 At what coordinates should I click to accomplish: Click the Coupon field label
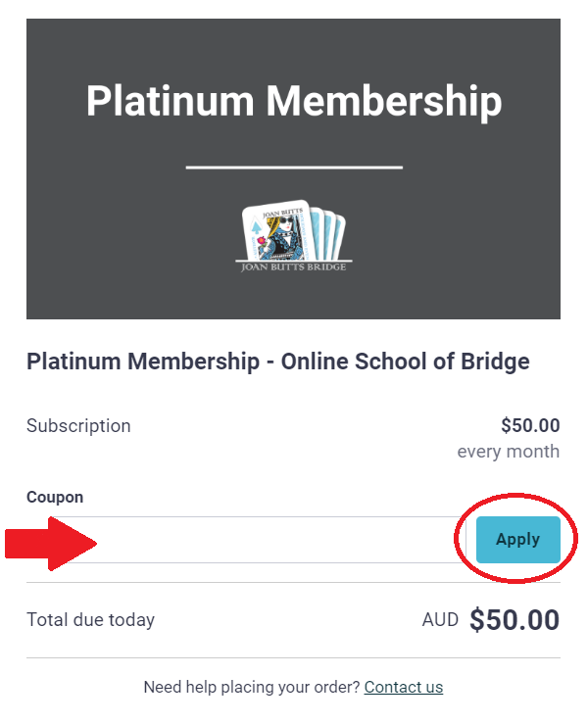click(55, 497)
